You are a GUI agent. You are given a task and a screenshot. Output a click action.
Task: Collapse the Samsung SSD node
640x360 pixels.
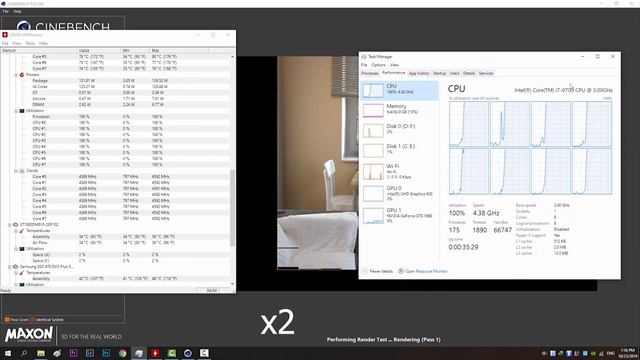[x=9, y=267]
